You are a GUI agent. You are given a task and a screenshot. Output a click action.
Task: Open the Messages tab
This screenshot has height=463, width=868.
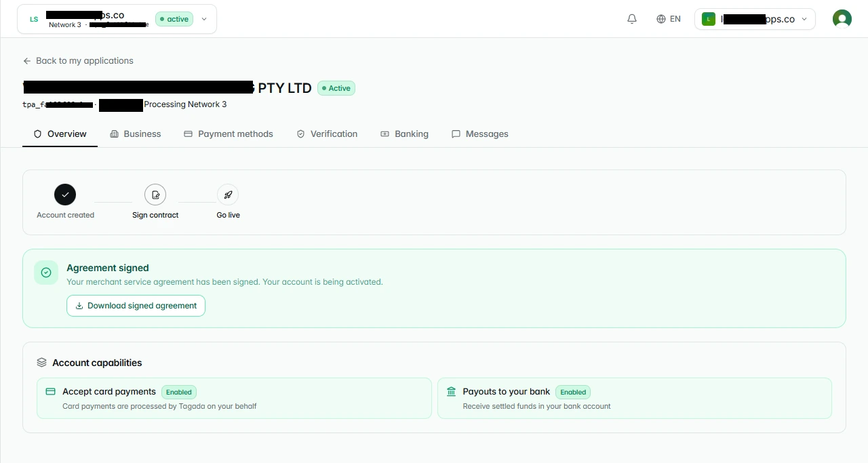point(480,134)
